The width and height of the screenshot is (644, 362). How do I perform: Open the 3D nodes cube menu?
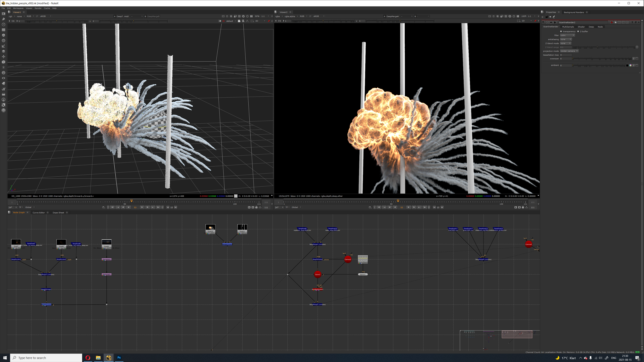3,62
